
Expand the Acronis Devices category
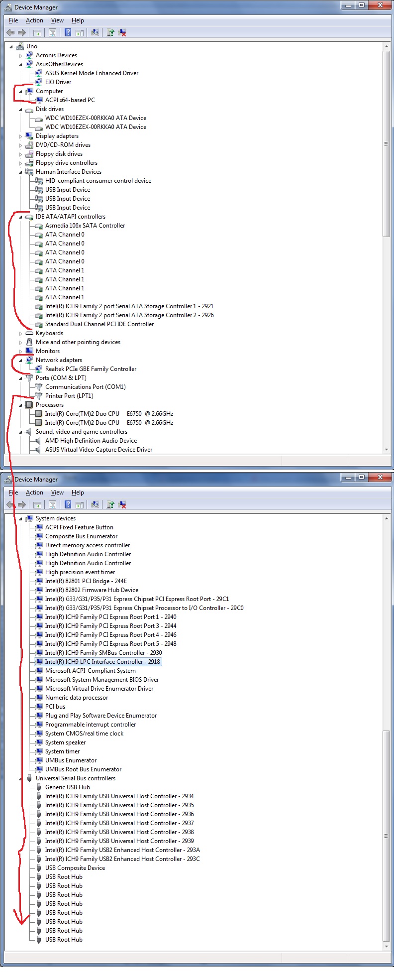pos(21,56)
